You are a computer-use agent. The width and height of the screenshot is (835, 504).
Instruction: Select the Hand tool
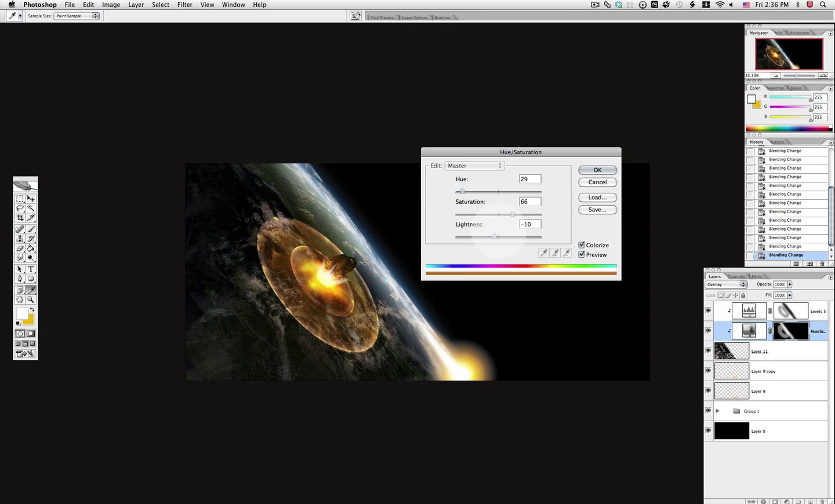tap(20, 300)
